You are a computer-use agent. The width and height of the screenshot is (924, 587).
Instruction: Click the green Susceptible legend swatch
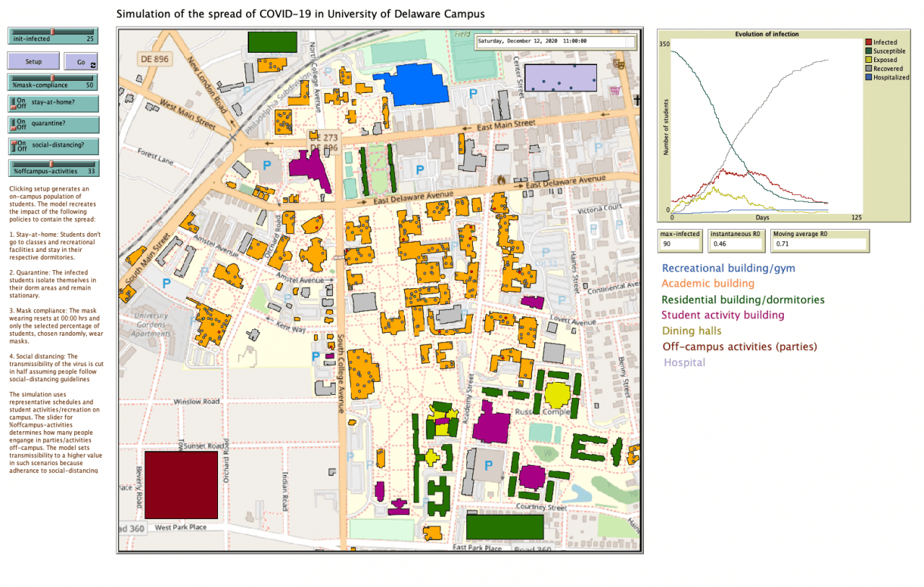[869, 51]
